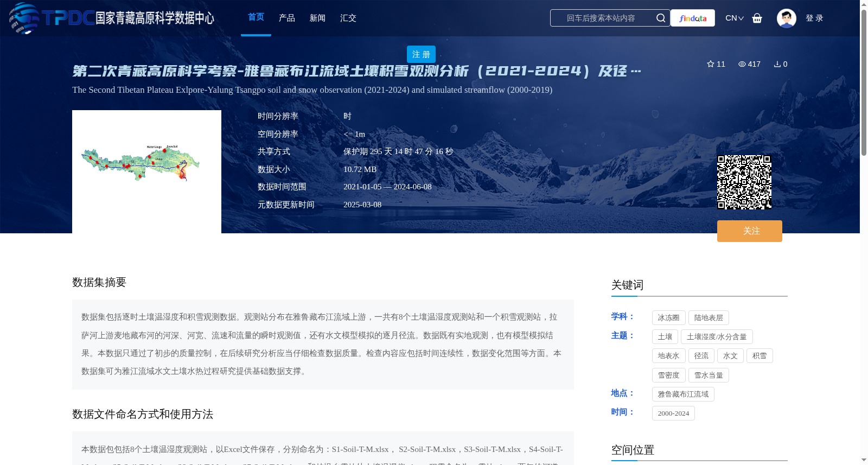
Task: Click the download icon showing 0
Action: tap(777, 64)
